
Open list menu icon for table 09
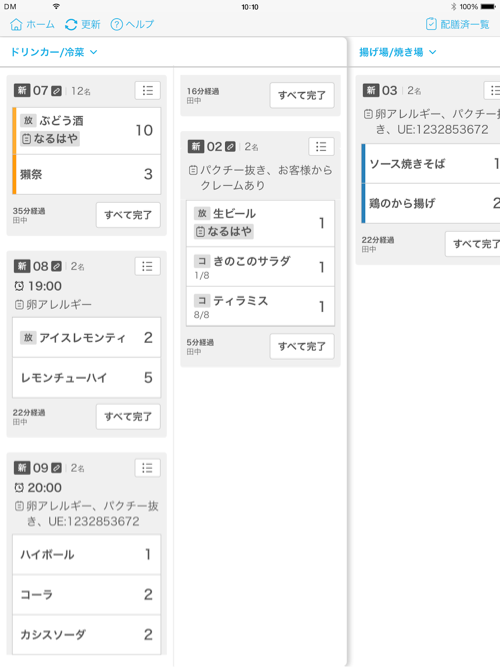tap(148, 468)
